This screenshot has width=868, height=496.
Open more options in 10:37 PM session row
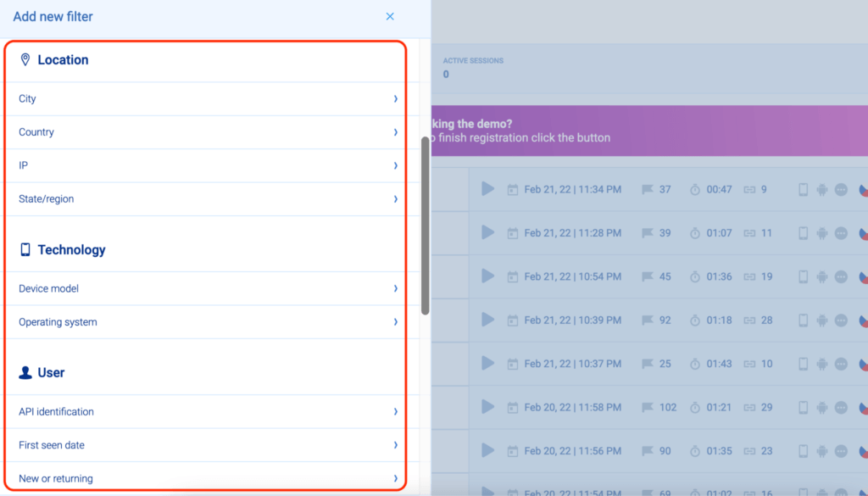click(841, 364)
